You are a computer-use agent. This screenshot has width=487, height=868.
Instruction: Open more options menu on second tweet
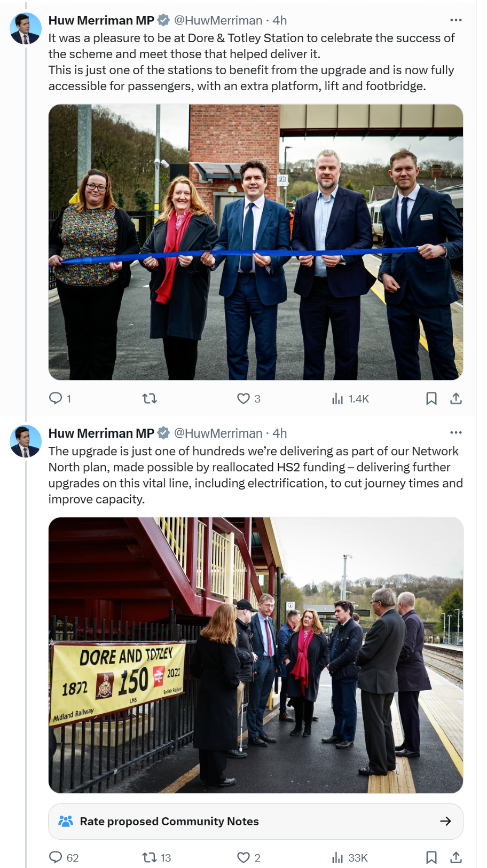tap(455, 432)
